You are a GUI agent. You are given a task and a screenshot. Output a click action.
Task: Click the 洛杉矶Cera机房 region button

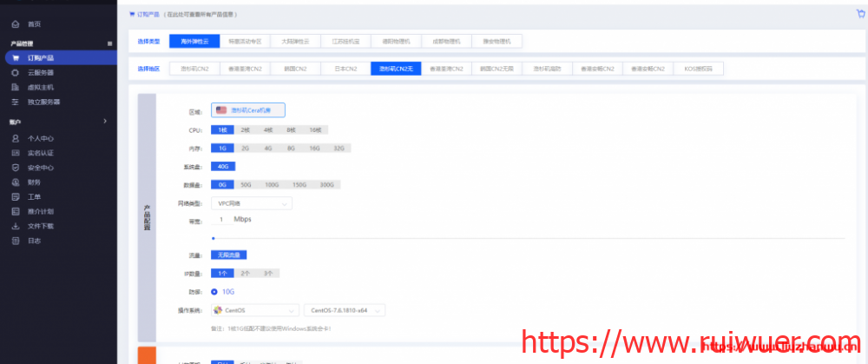coord(248,110)
